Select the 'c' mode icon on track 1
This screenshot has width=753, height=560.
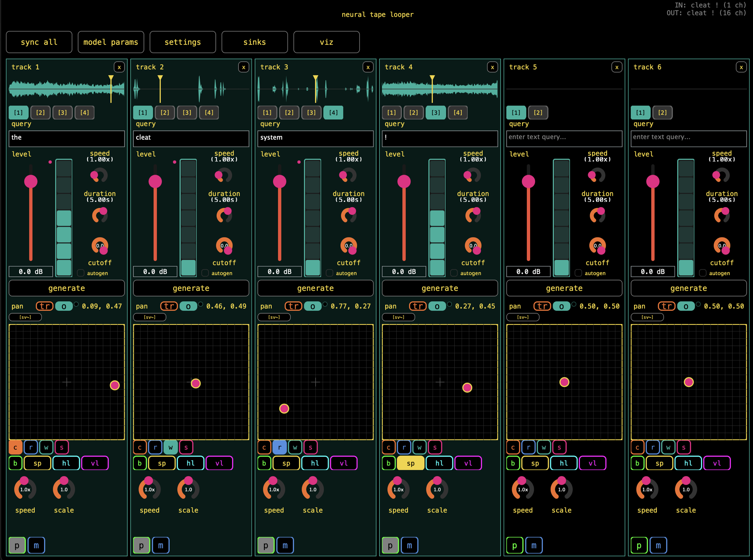(x=15, y=447)
